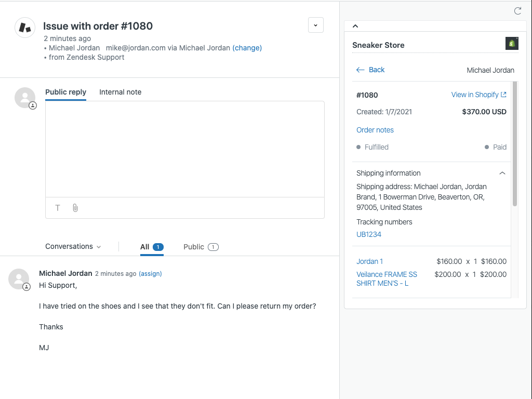The height and width of the screenshot is (399, 532).
Task: Collapse the Shipping information section
Action: [x=502, y=173]
